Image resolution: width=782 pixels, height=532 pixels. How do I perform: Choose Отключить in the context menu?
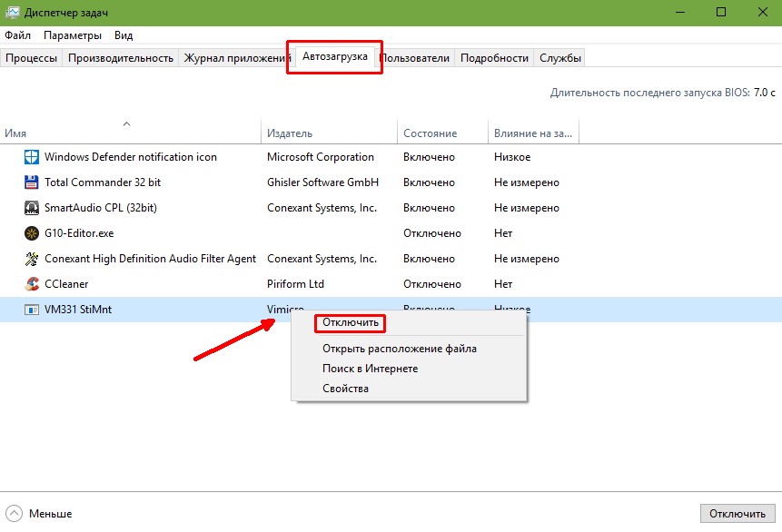point(350,322)
